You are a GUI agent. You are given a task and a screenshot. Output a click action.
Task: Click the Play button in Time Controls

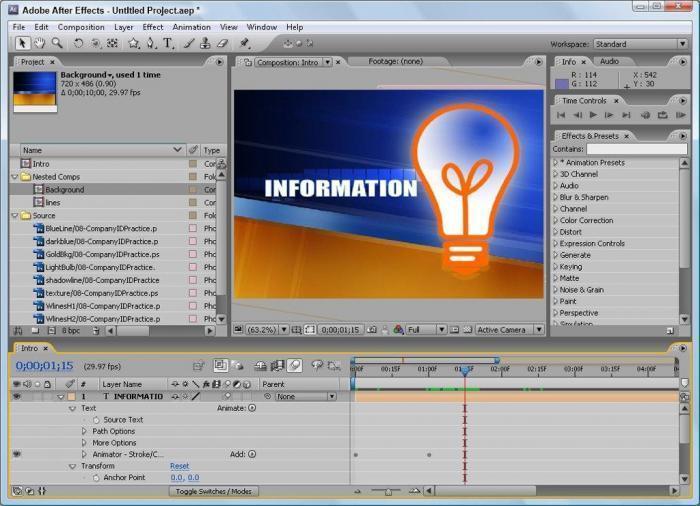point(593,115)
